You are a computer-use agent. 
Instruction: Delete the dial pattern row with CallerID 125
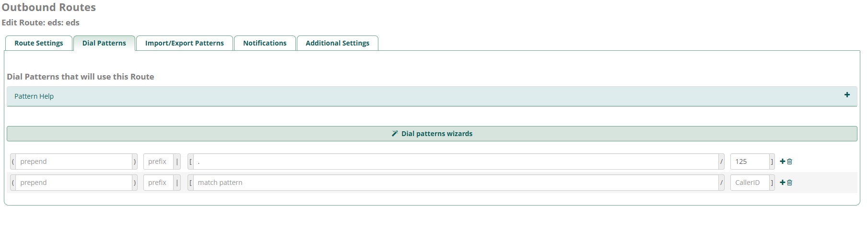point(790,161)
